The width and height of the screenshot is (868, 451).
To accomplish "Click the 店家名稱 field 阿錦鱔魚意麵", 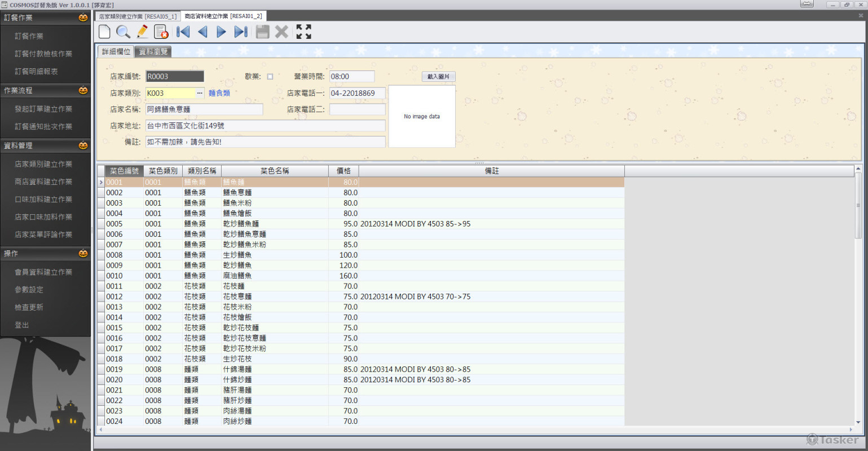I will [204, 109].
